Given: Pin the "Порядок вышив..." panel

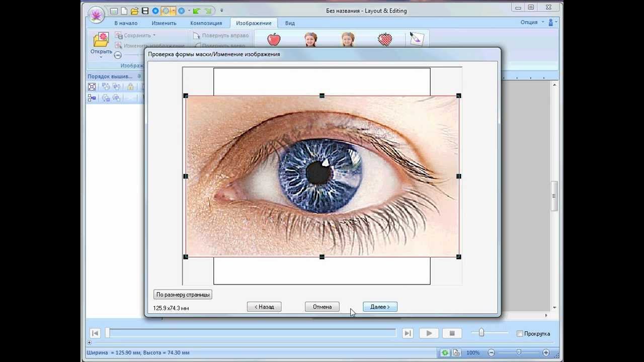Looking at the screenshot, I should [x=139, y=76].
